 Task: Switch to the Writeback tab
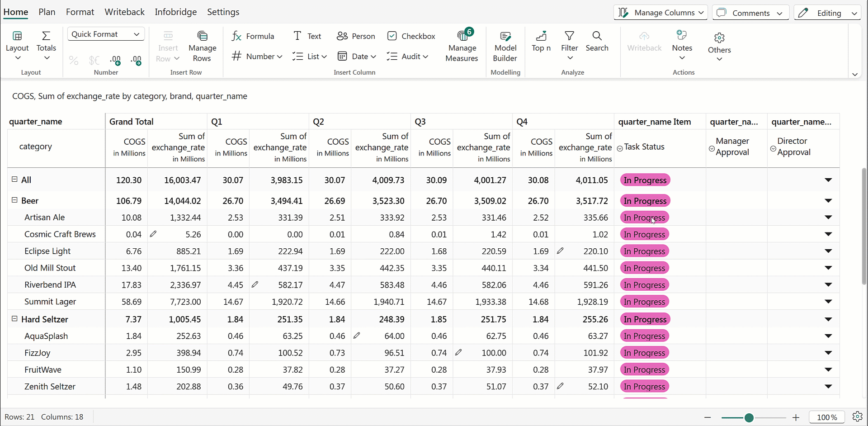pos(124,12)
